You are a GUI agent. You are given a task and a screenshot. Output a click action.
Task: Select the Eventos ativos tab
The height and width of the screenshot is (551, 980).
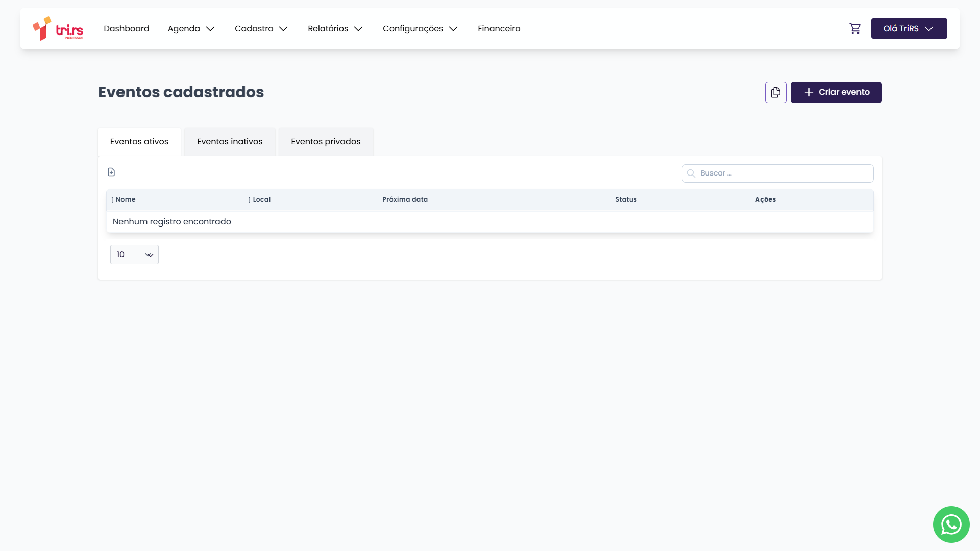pyautogui.click(x=139, y=142)
